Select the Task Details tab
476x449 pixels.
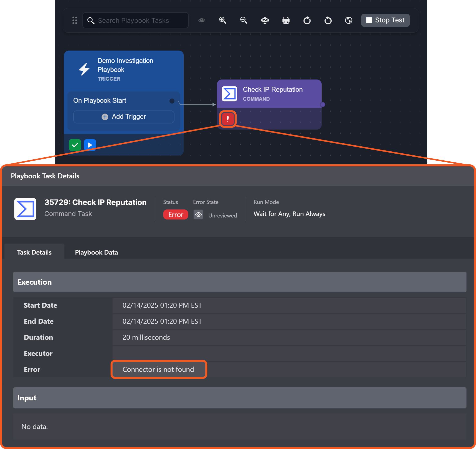(34, 252)
